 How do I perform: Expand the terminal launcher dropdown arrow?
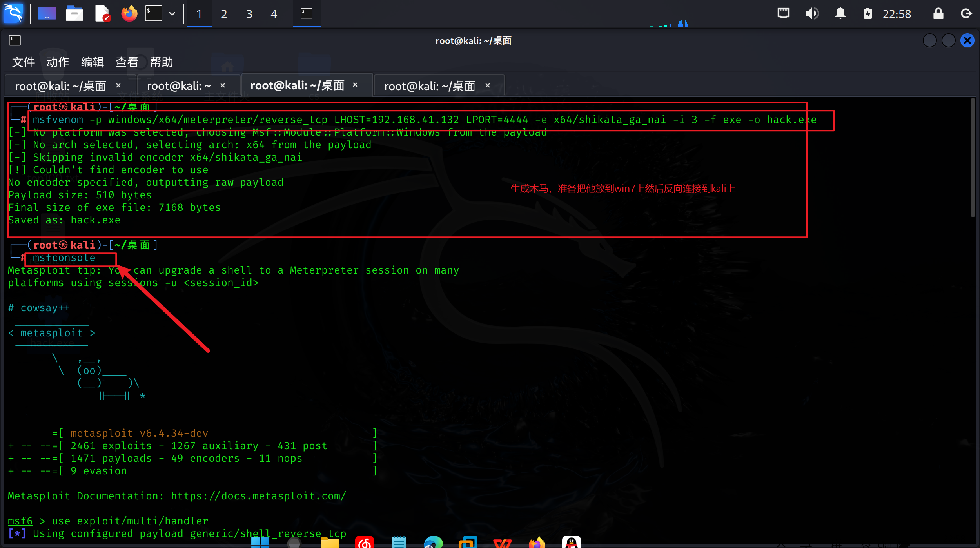tap(172, 14)
